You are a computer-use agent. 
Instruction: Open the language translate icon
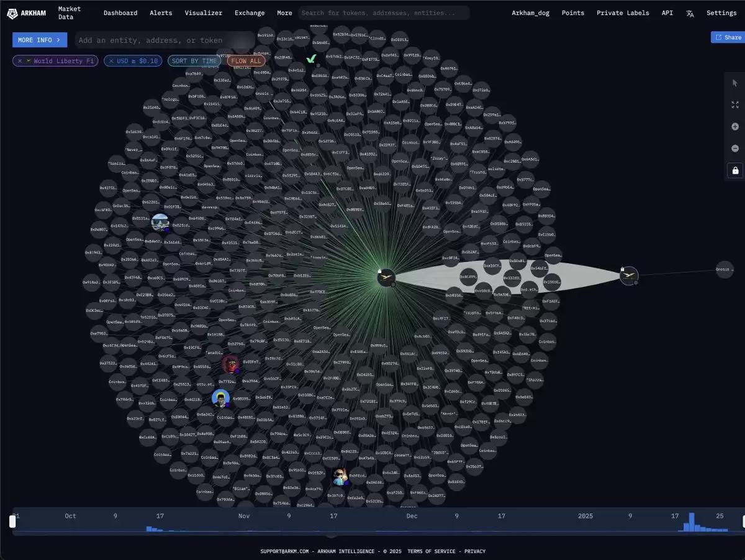tap(690, 13)
